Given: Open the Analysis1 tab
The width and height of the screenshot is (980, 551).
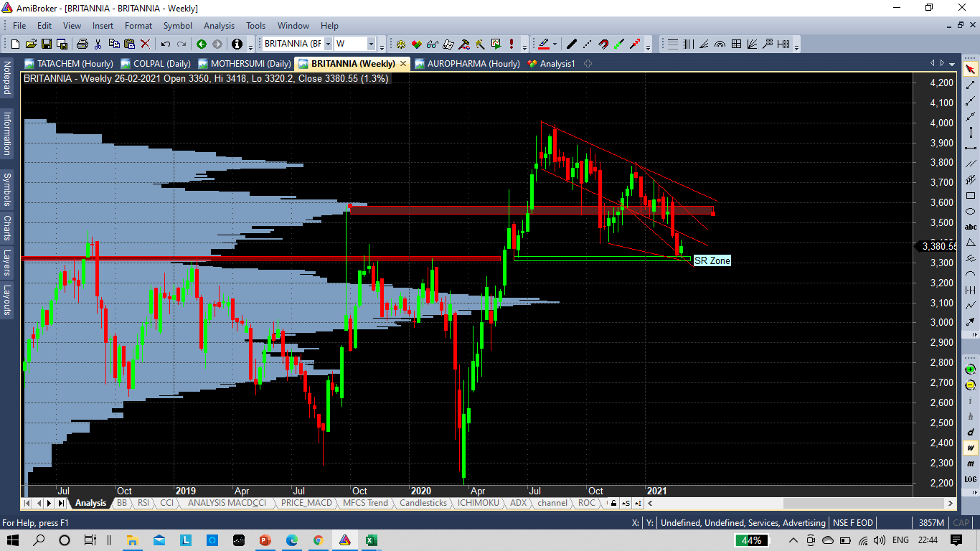Looking at the screenshot, I should pyautogui.click(x=552, y=63).
